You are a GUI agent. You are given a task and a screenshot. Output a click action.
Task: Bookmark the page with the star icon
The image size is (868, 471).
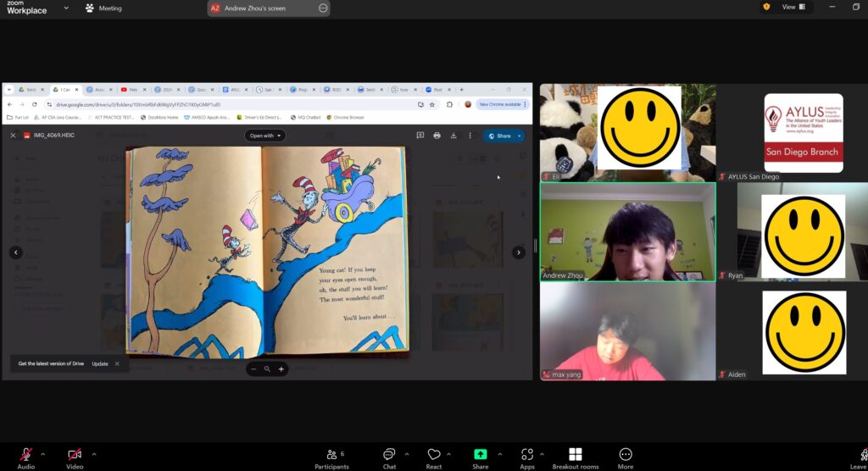click(x=432, y=104)
